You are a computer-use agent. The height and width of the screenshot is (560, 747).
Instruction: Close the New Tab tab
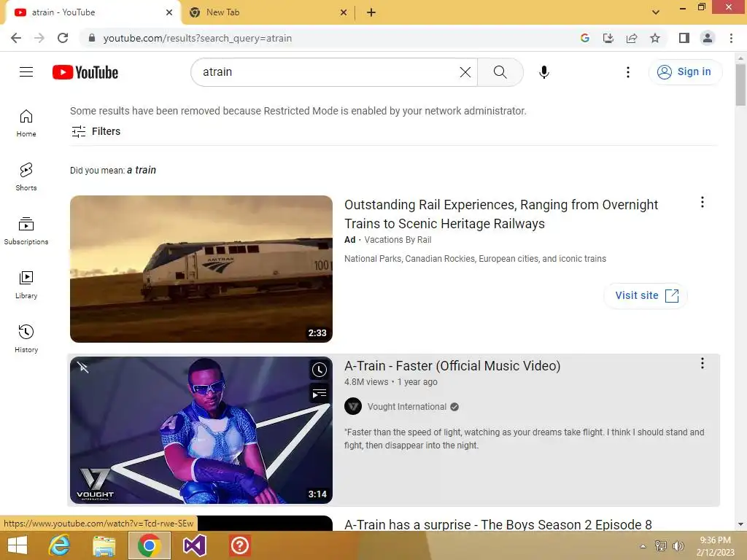(x=344, y=12)
